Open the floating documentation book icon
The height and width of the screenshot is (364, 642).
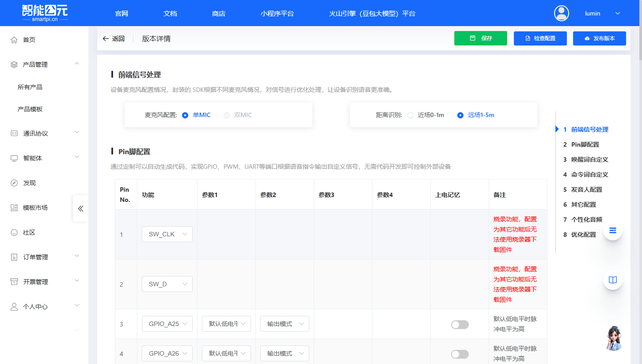tap(612, 280)
